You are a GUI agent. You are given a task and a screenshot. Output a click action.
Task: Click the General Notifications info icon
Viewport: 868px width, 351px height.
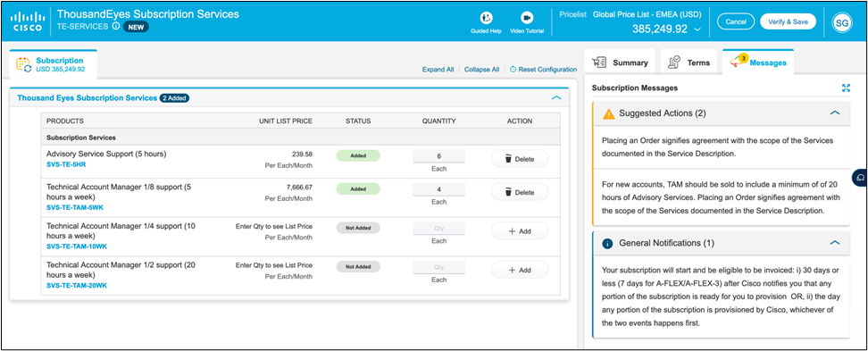[x=607, y=243]
